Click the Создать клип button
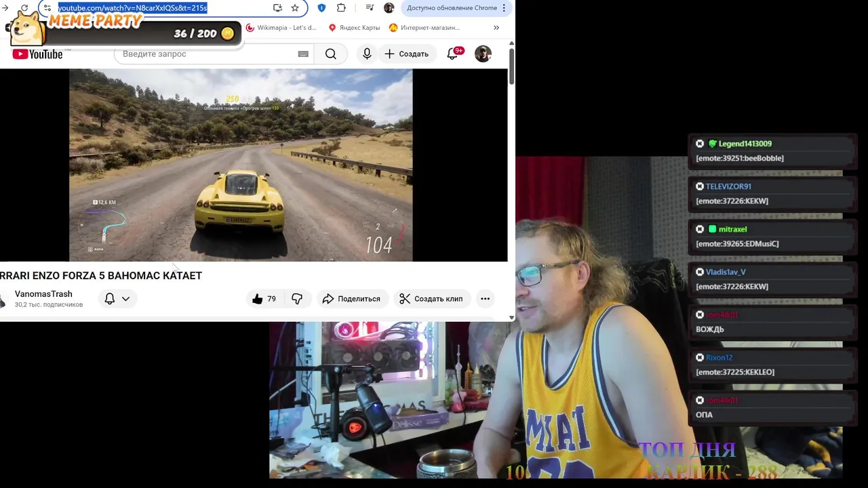This screenshot has width=868, height=488. (431, 299)
